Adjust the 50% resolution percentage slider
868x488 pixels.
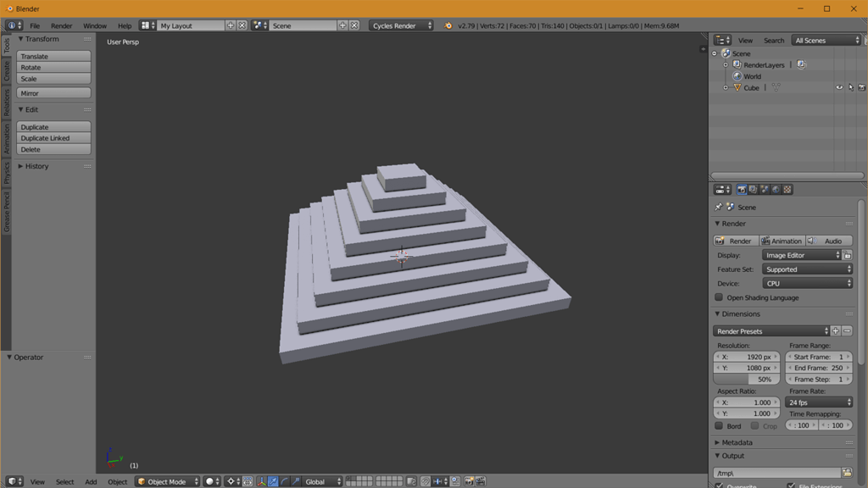click(x=746, y=379)
